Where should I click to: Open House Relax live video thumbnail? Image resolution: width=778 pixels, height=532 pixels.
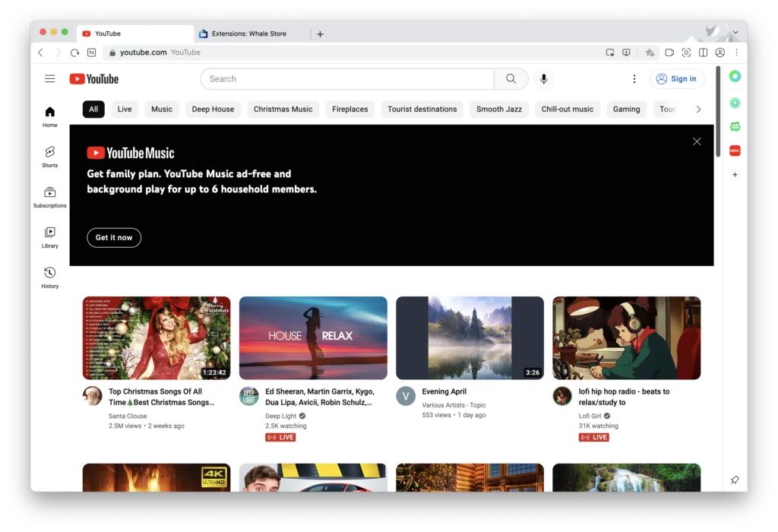[x=313, y=338]
